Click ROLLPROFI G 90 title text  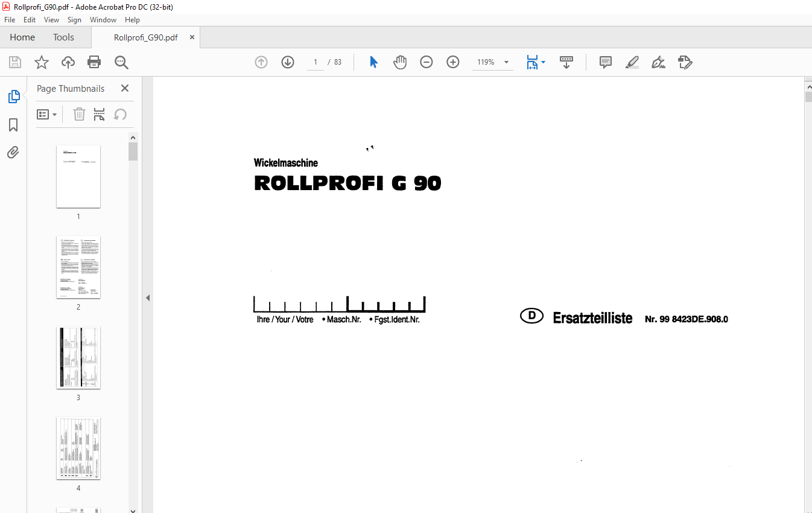tap(347, 183)
